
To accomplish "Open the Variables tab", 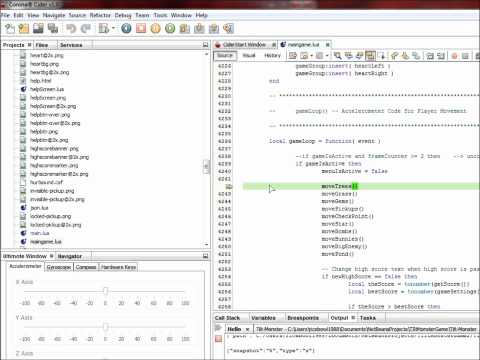I will [x=263, y=318].
